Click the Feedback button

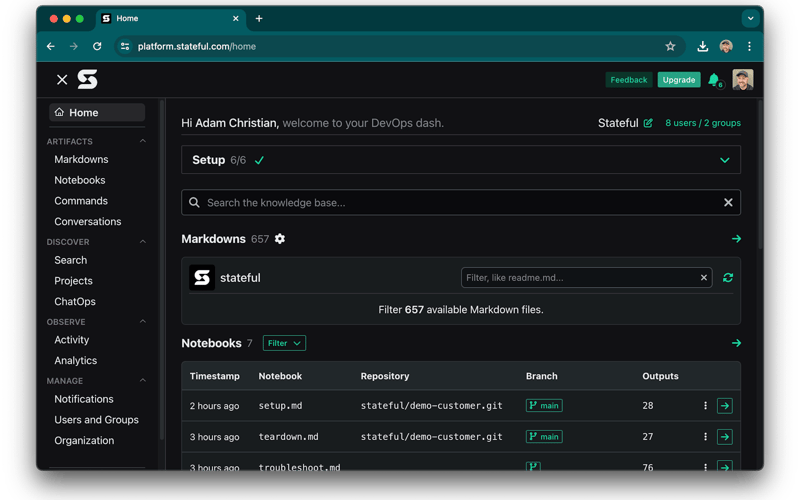tap(629, 80)
